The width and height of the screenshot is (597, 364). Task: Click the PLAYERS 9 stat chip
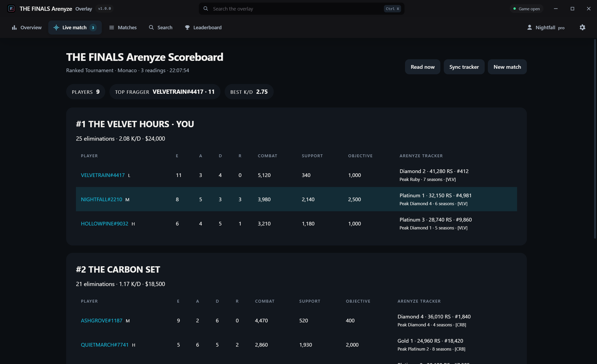[x=86, y=92]
